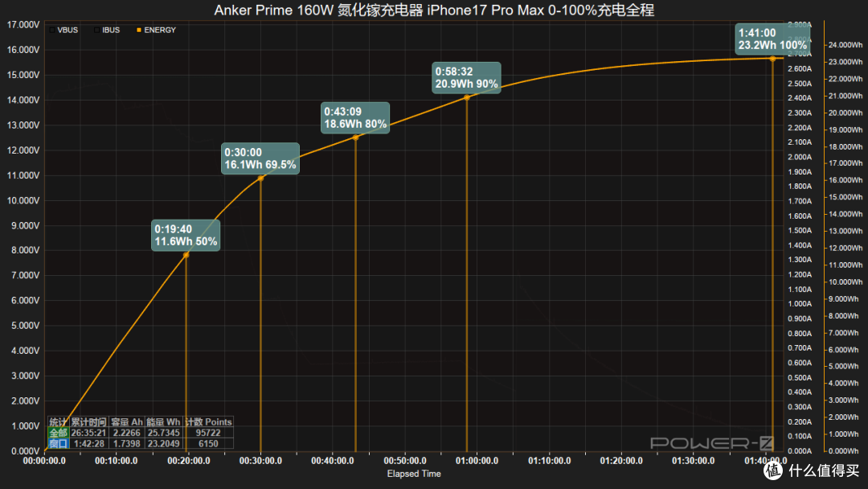This screenshot has height=489, width=868.
Task: Click the 0.000A current axis label
Action: pyautogui.click(x=800, y=451)
